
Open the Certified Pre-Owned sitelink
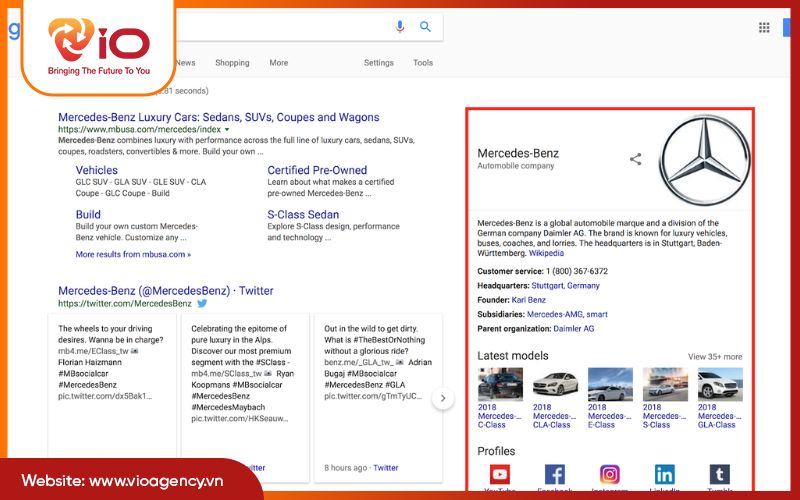[x=317, y=170]
